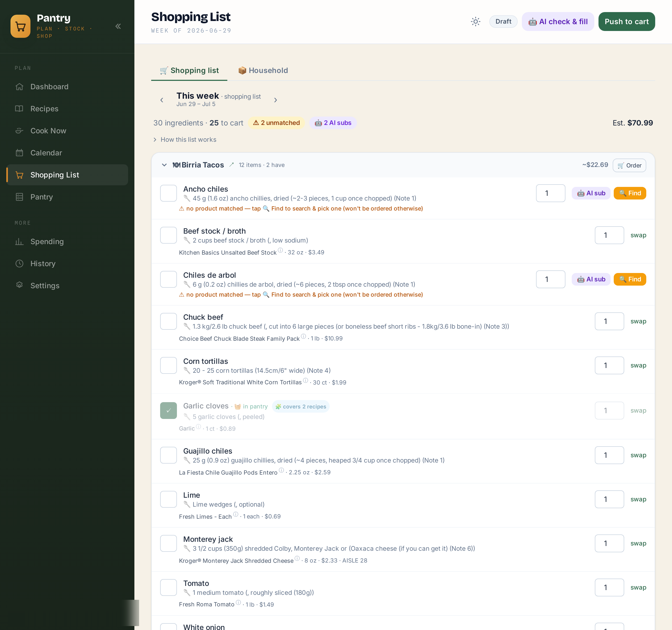Go to next week arrow

(x=275, y=100)
